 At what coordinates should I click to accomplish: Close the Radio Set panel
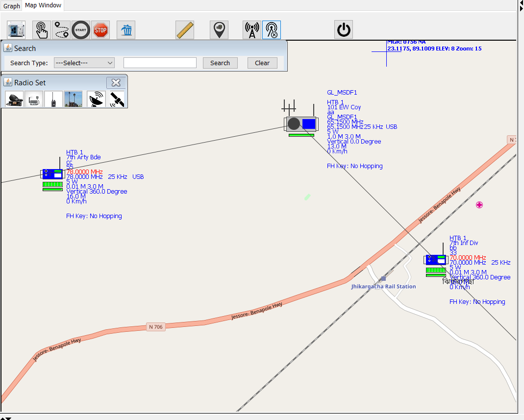[116, 82]
